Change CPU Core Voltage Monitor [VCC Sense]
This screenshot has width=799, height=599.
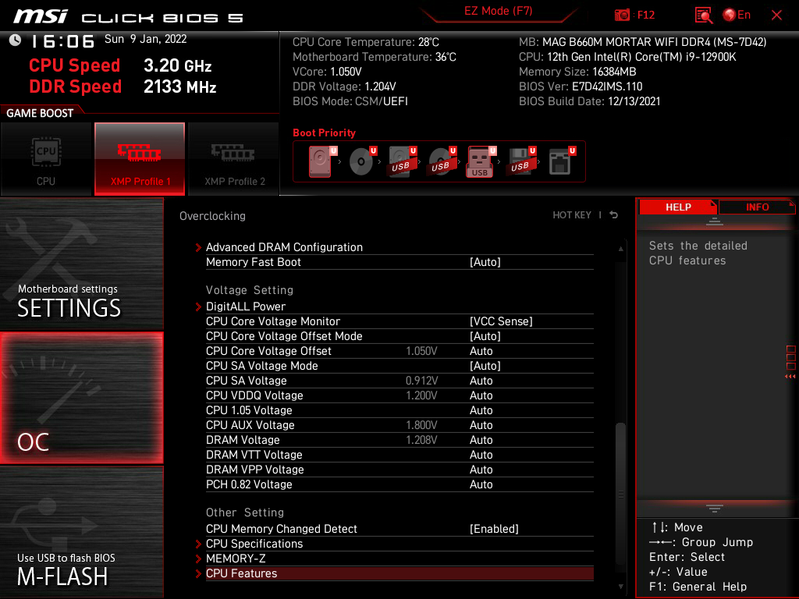(501, 321)
